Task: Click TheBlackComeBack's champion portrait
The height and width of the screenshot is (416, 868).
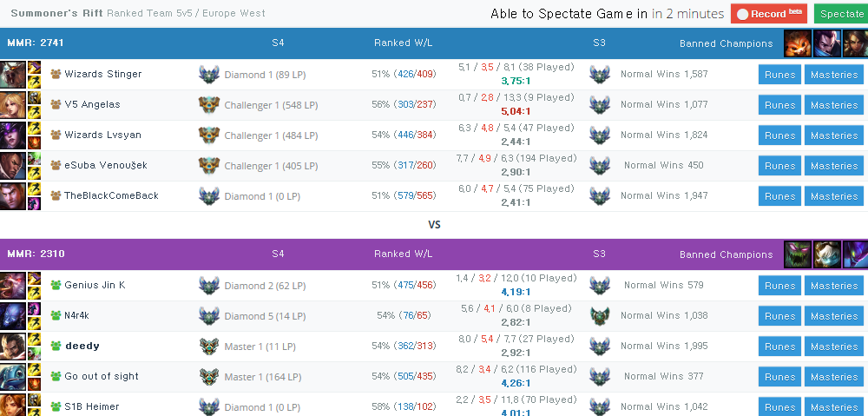Action: pos(13,196)
